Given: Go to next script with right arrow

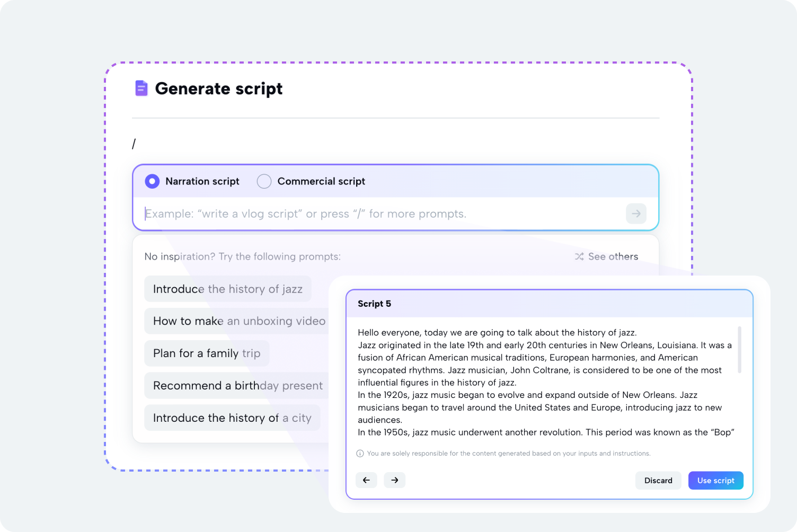Looking at the screenshot, I should pos(395,480).
